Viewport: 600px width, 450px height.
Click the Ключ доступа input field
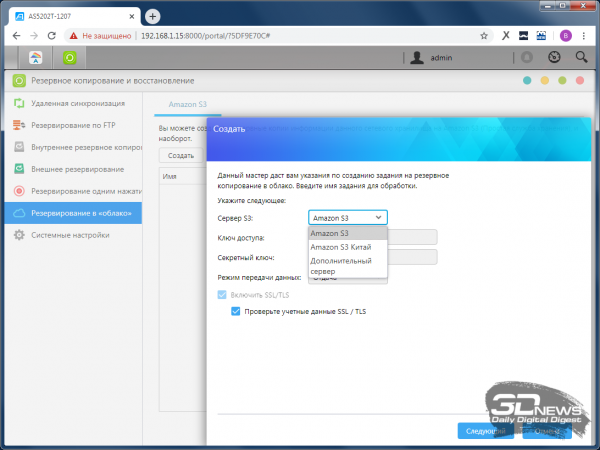click(411, 237)
